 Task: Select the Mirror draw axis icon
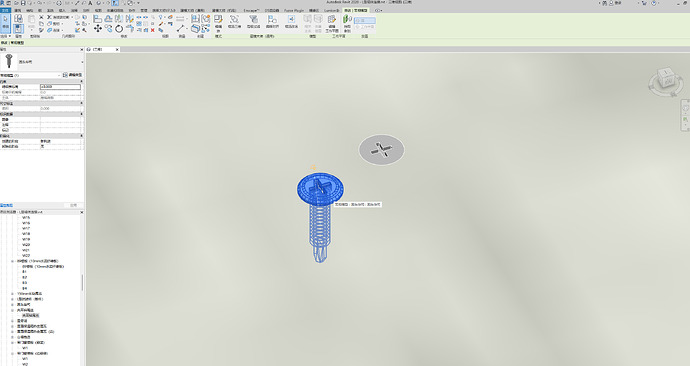pos(129,19)
